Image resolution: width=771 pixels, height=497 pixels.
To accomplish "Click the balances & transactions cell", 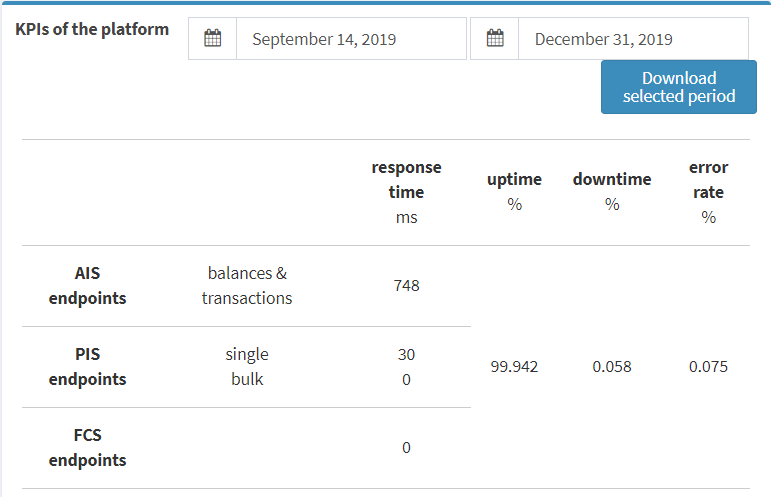I will point(247,286).
